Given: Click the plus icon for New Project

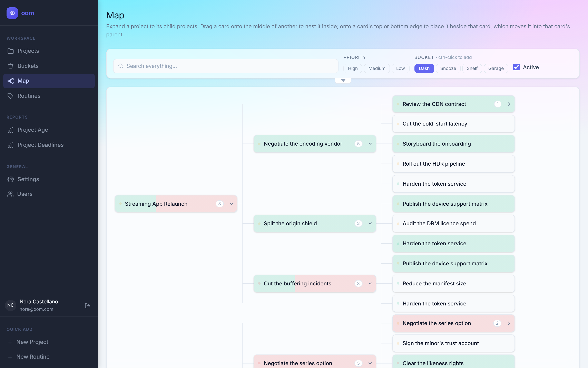Looking at the screenshot, I should click(10, 342).
